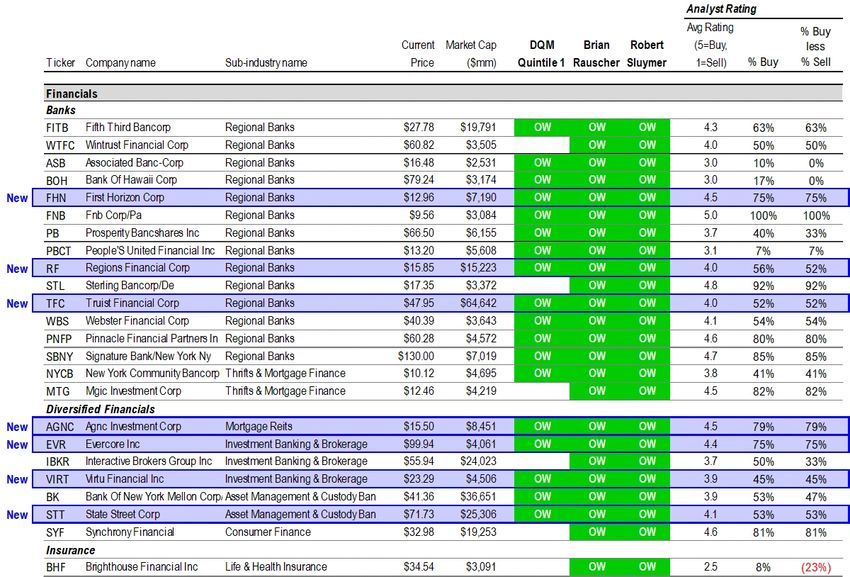The width and height of the screenshot is (850, 577).
Task: Click Signature Bank price $130.00
Action: 416,356
